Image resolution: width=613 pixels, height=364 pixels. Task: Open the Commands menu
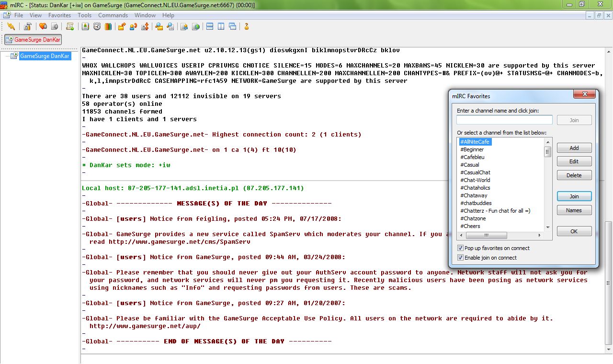pyautogui.click(x=113, y=15)
